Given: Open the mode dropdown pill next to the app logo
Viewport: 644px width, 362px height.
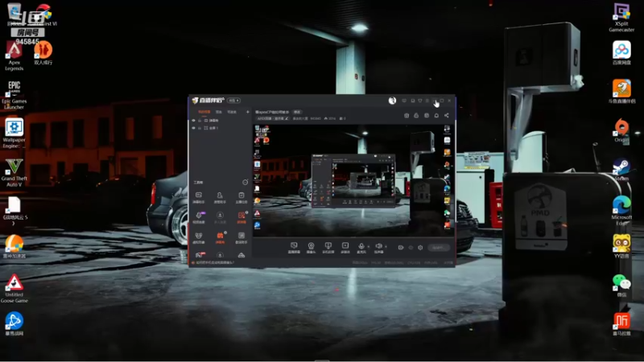Looking at the screenshot, I should point(233,101).
